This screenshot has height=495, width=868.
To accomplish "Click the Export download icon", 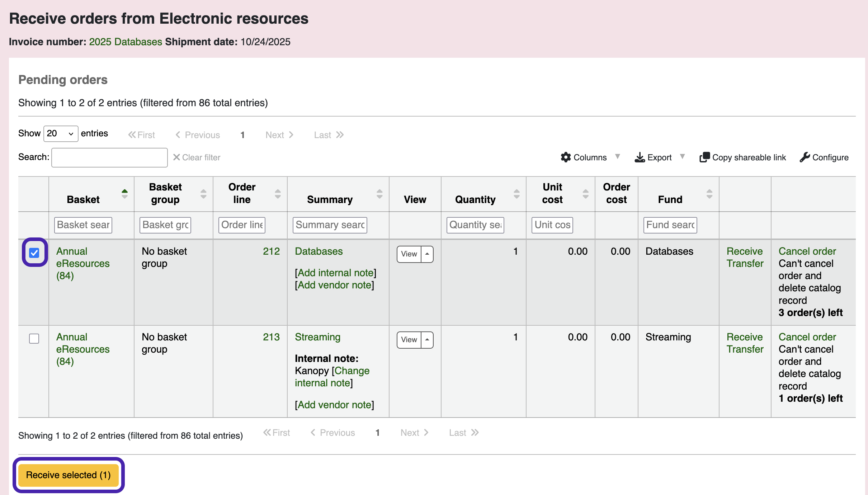I will pos(640,157).
